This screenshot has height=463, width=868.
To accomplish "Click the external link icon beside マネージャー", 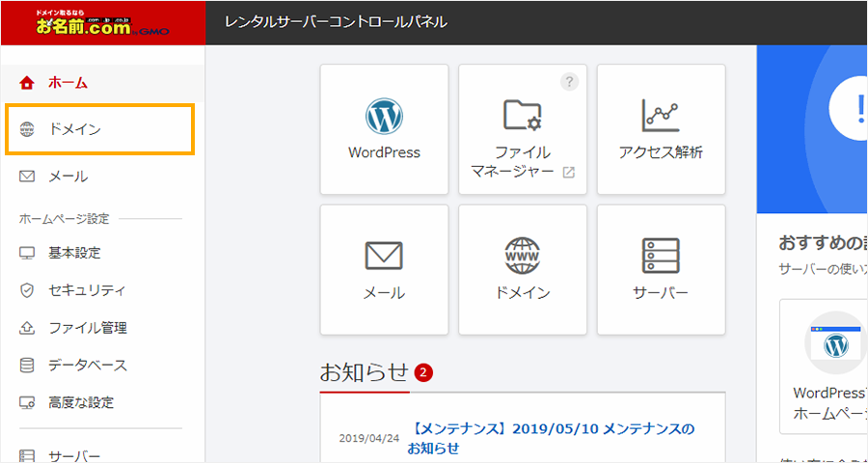I will 568,173.
